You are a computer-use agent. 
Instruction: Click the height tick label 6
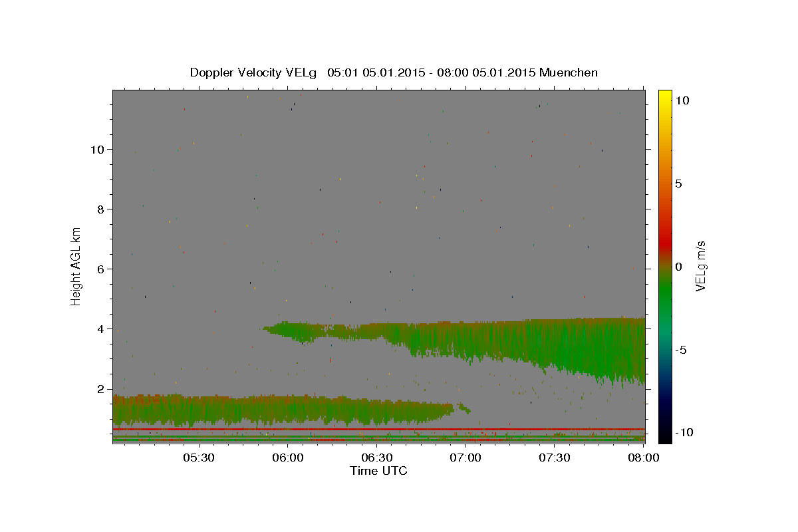[102, 269]
